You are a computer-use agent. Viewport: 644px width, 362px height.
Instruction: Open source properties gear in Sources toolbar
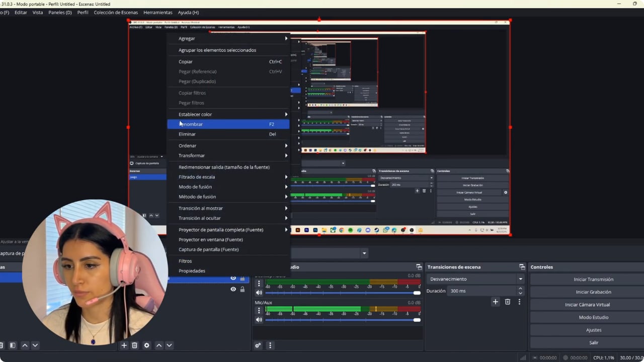[146, 345]
